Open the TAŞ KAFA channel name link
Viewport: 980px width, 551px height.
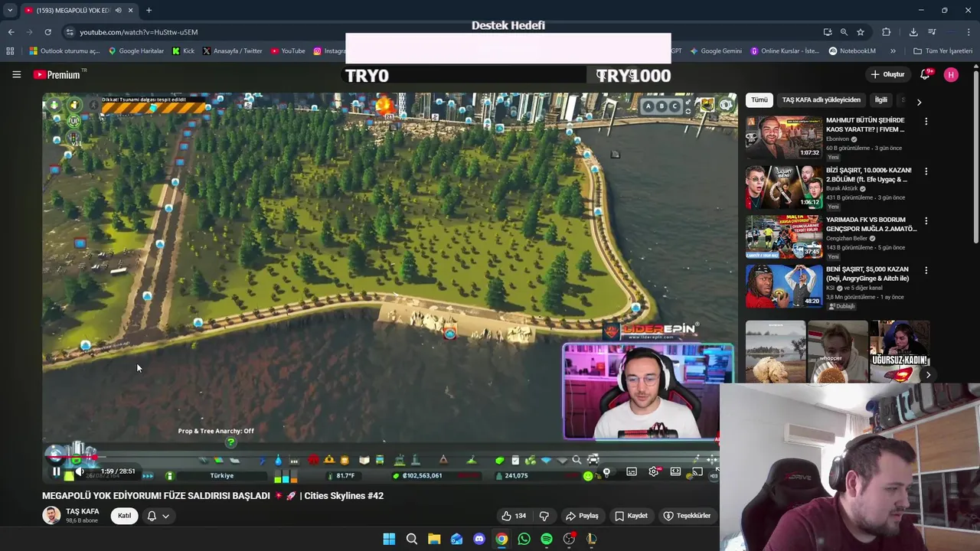[83, 511]
